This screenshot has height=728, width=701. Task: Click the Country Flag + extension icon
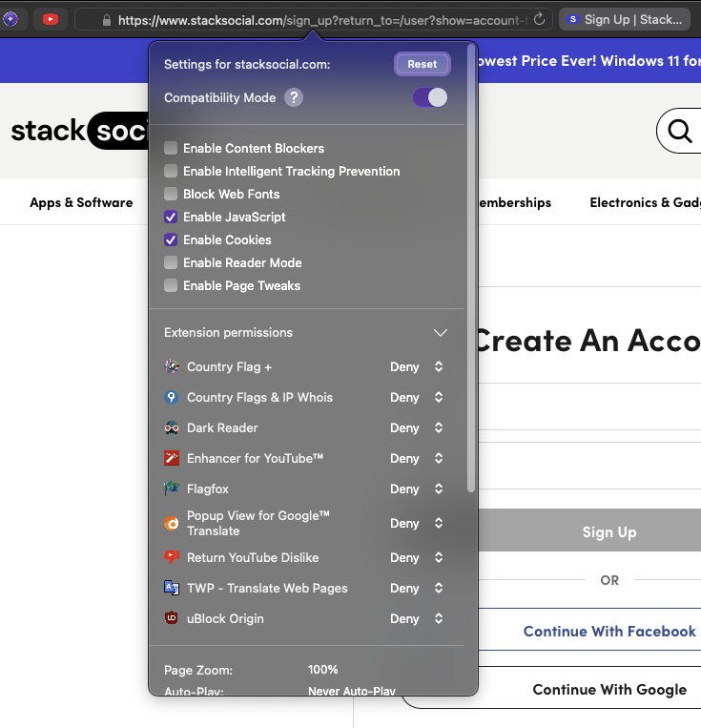pyautogui.click(x=172, y=366)
